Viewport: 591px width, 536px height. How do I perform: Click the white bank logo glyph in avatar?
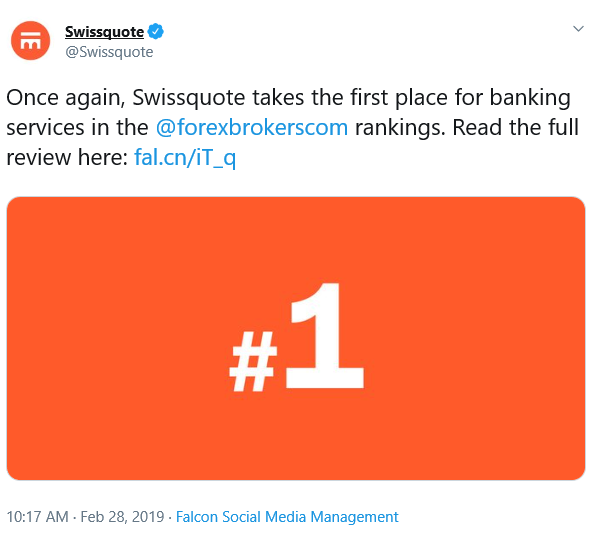point(31,41)
